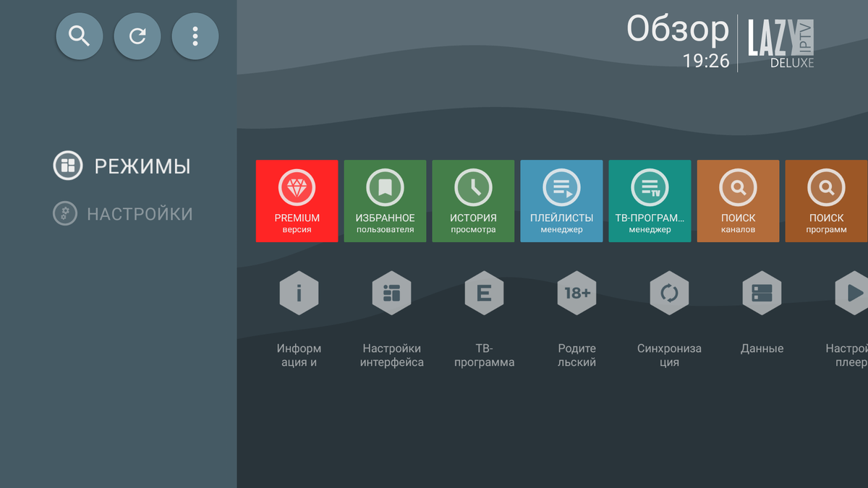This screenshot has width=868, height=488.
Task: Switch to НАСТРОЙКИ in the sidebar
Action: 123,214
